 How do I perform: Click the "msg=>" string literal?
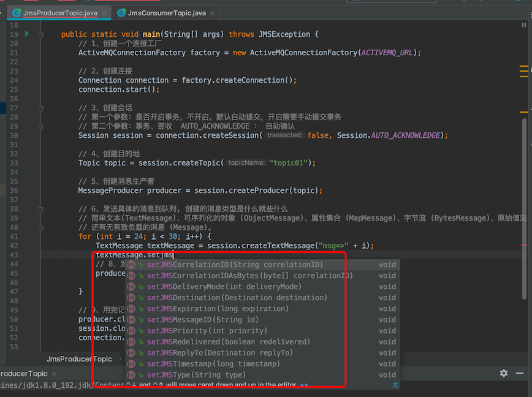(x=333, y=246)
